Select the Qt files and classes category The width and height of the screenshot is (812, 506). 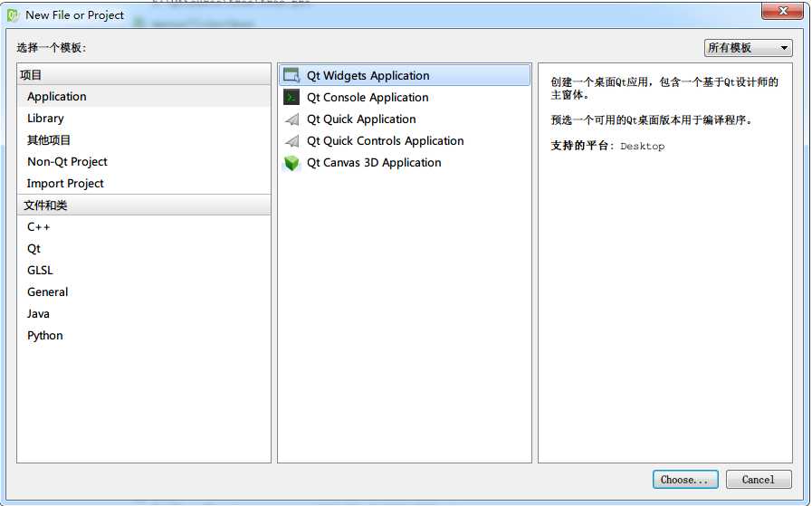click(x=144, y=249)
